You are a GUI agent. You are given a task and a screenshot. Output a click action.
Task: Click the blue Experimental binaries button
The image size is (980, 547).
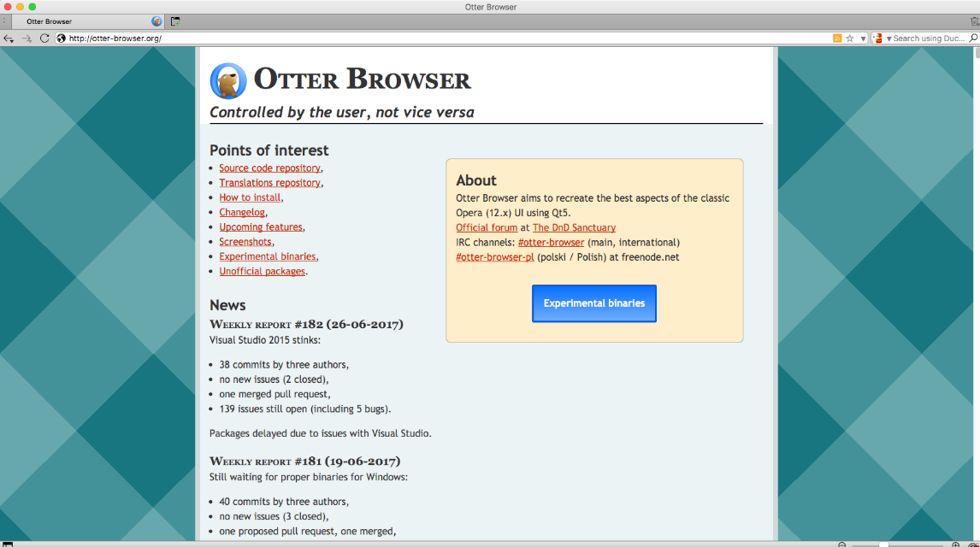594,303
